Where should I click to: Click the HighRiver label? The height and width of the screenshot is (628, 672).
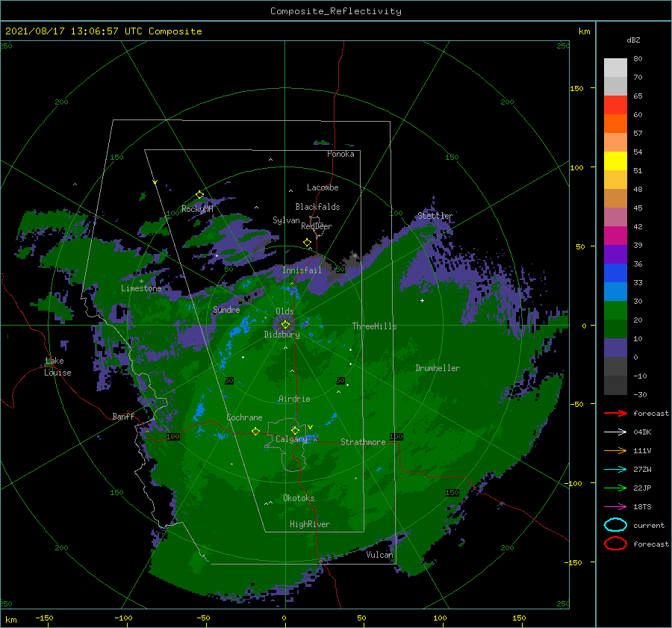point(309,524)
